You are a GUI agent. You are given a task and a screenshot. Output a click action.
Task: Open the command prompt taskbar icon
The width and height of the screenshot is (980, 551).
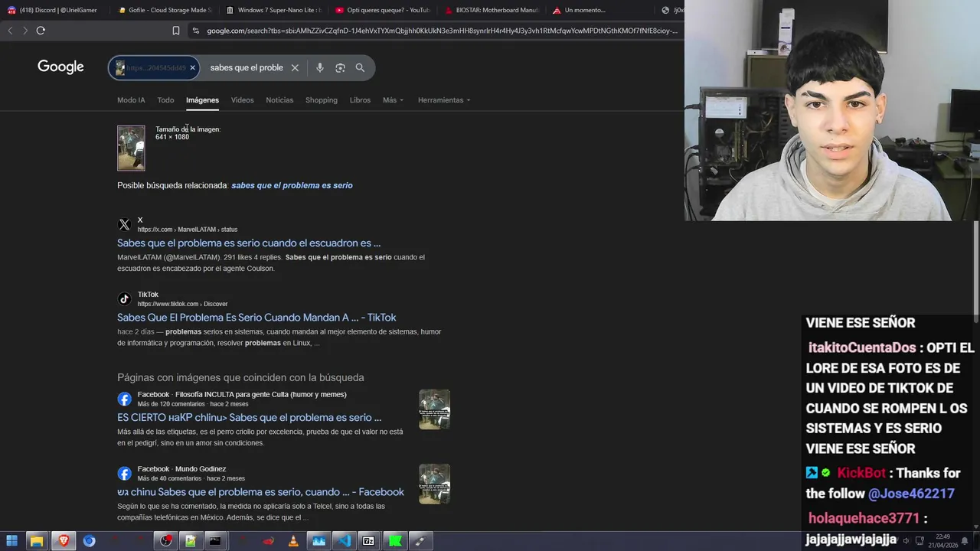pos(215,541)
